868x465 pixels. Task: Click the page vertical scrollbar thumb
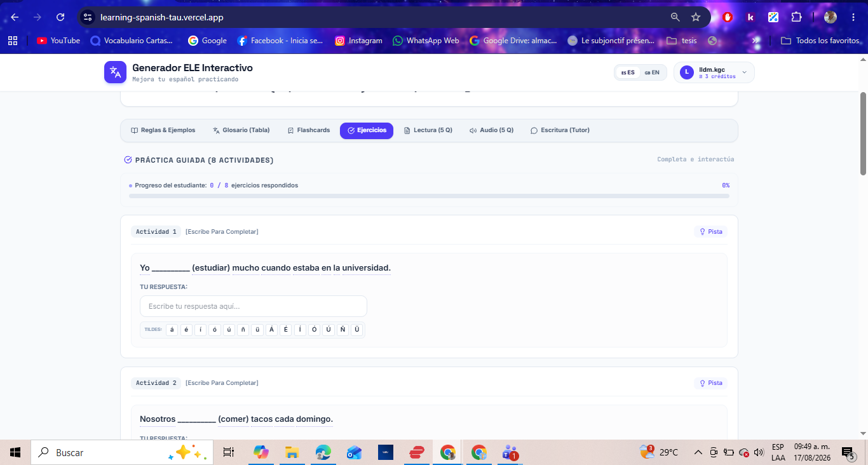coord(863,133)
